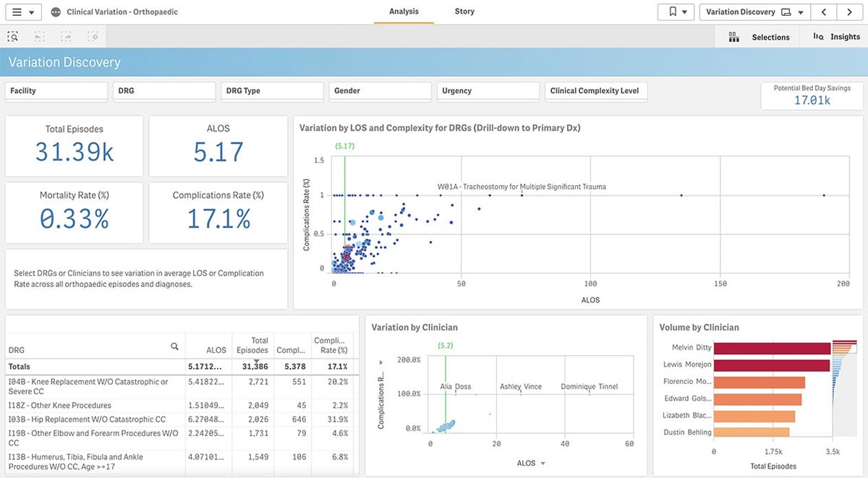Click the Total Episodes KPI value
The height and width of the screenshot is (478, 868).
tap(75, 152)
